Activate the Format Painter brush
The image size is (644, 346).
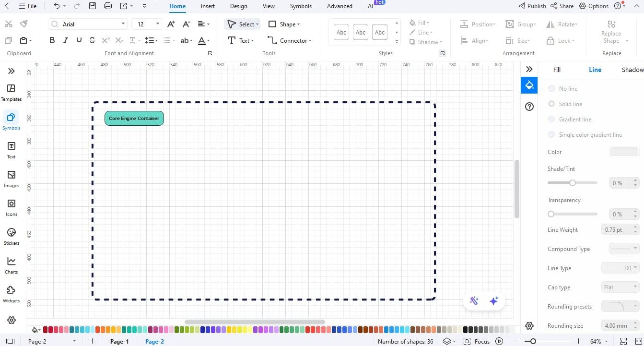click(x=23, y=24)
